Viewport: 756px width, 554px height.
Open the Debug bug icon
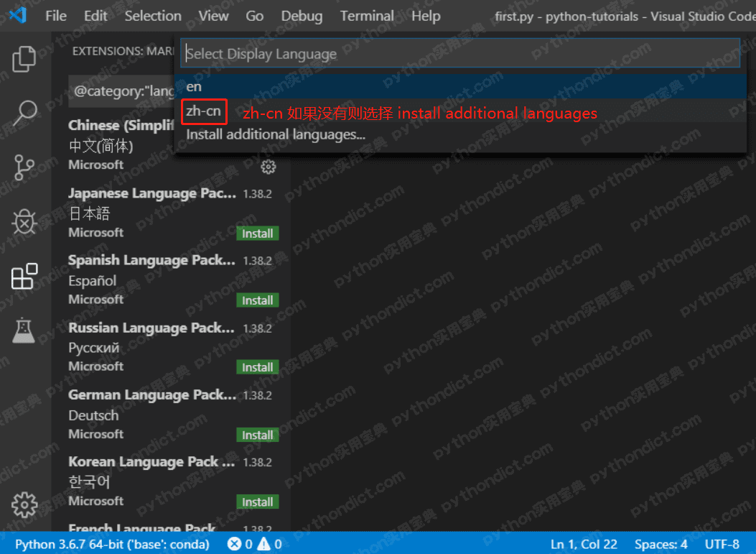pos(24,222)
